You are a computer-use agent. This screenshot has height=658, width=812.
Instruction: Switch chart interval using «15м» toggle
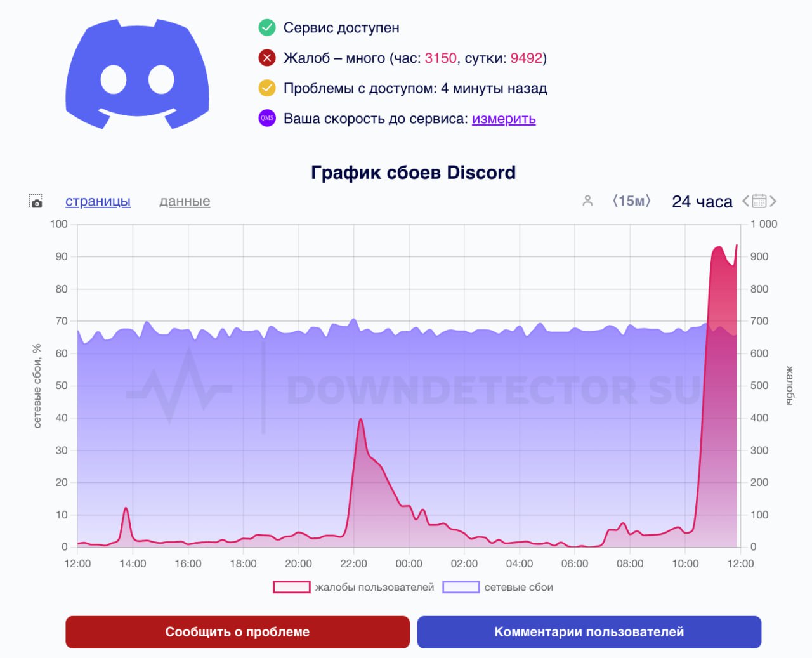click(632, 201)
